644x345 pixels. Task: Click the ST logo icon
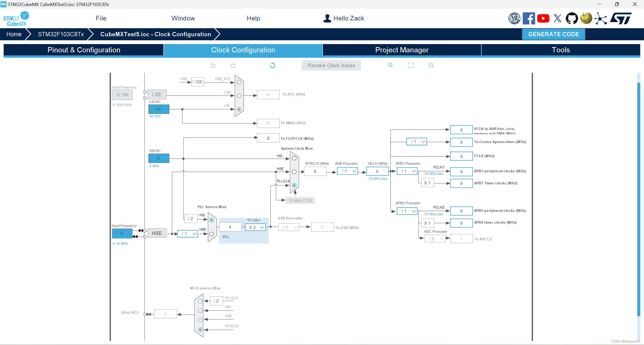621,18
